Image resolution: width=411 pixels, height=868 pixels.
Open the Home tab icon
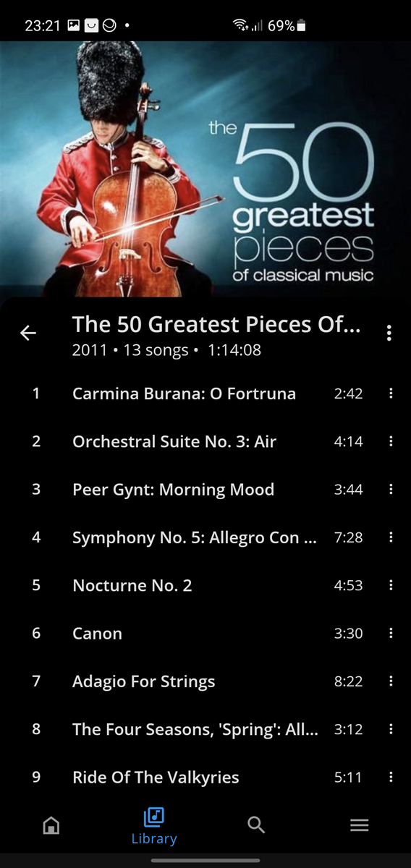[x=51, y=825]
